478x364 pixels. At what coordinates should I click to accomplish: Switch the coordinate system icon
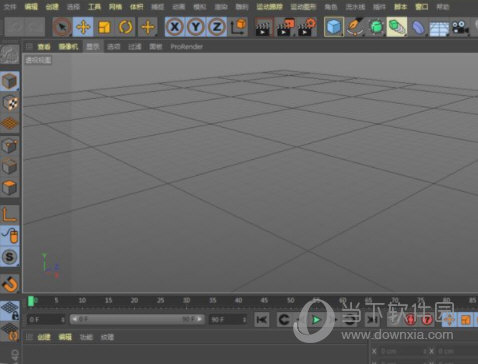[x=238, y=27]
